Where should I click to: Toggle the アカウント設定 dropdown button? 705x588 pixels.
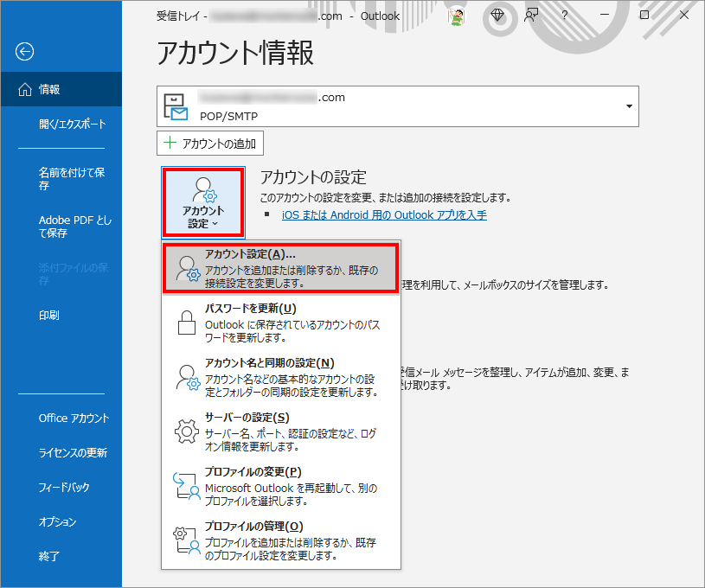203,202
